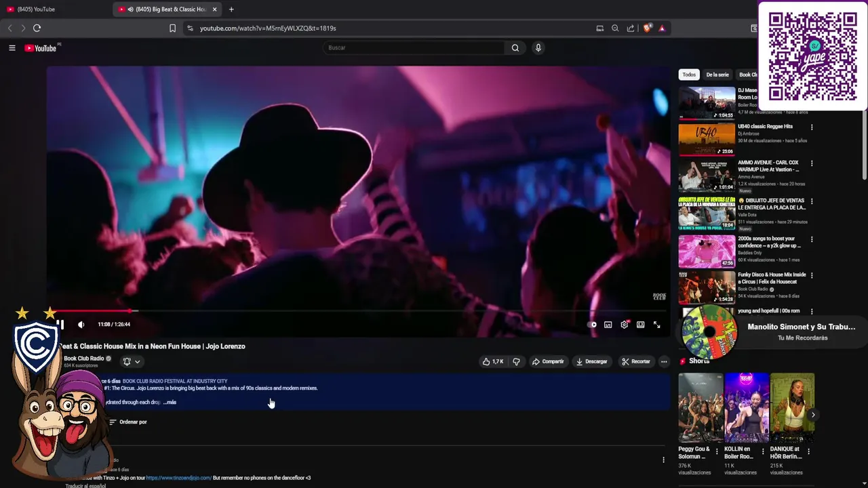Open Brave Rewards triangle icon
The image size is (868, 488).
pos(662,28)
